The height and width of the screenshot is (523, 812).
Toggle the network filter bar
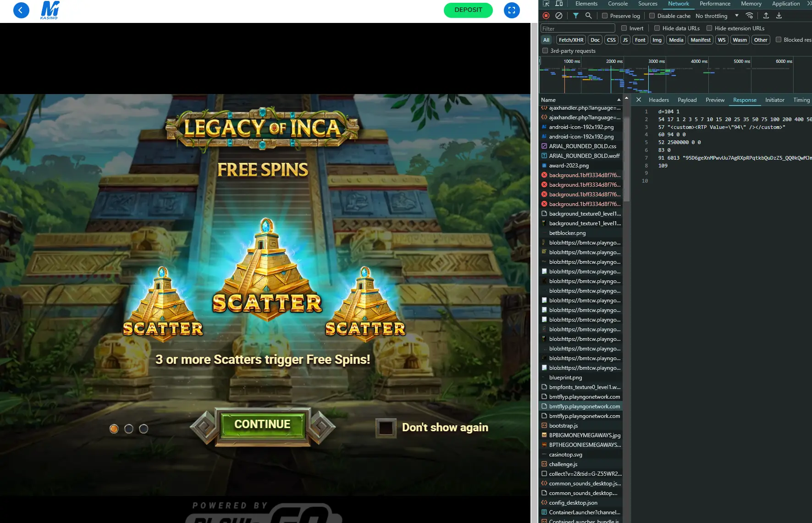pyautogui.click(x=575, y=16)
